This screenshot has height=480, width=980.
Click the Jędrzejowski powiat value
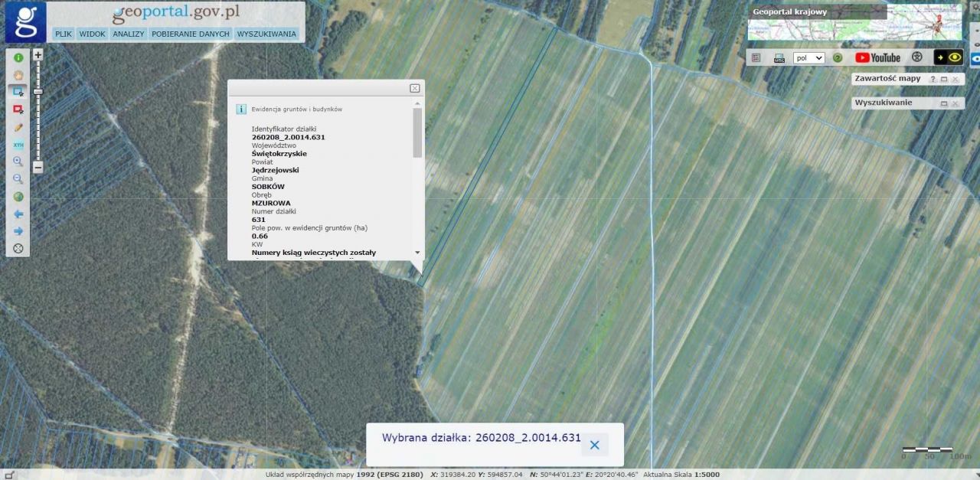(275, 170)
